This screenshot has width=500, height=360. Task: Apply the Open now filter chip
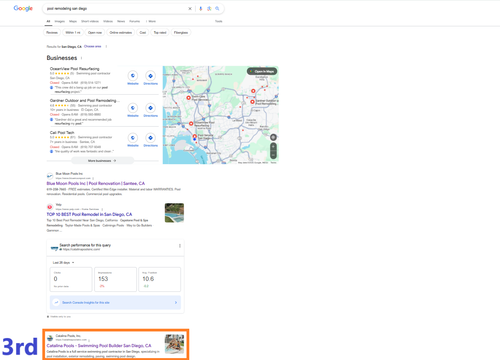click(x=95, y=33)
